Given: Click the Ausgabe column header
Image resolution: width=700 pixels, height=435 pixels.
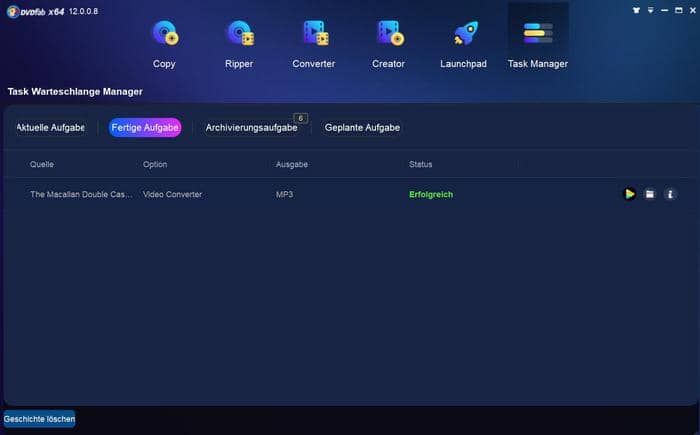Looking at the screenshot, I should coord(291,164).
